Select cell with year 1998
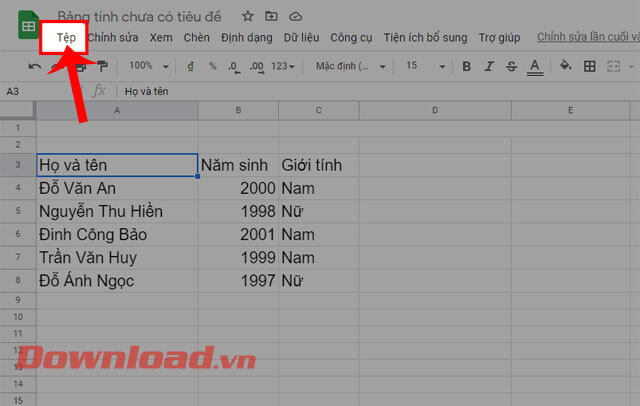The image size is (640, 406). (x=238, y=211)
